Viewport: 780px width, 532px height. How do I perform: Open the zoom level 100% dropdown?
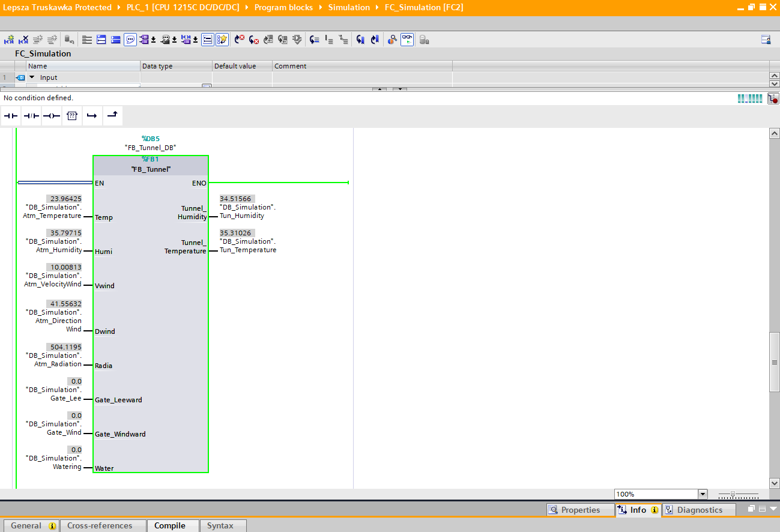coord(703,494)
